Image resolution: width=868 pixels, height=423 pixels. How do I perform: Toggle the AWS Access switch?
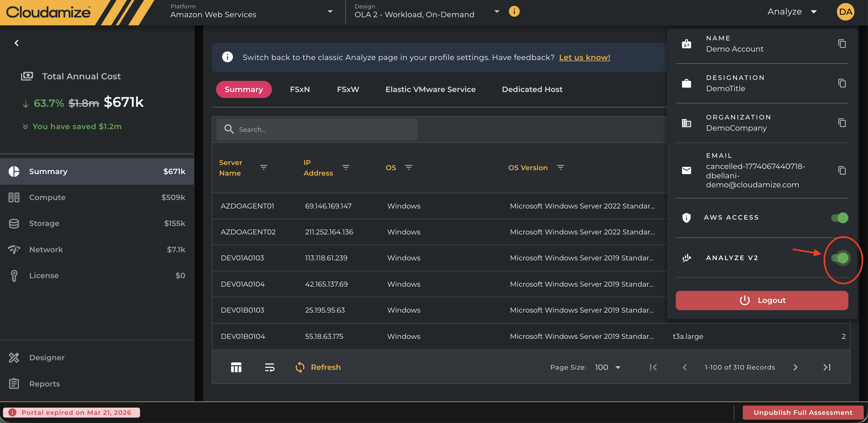point(839,218)
